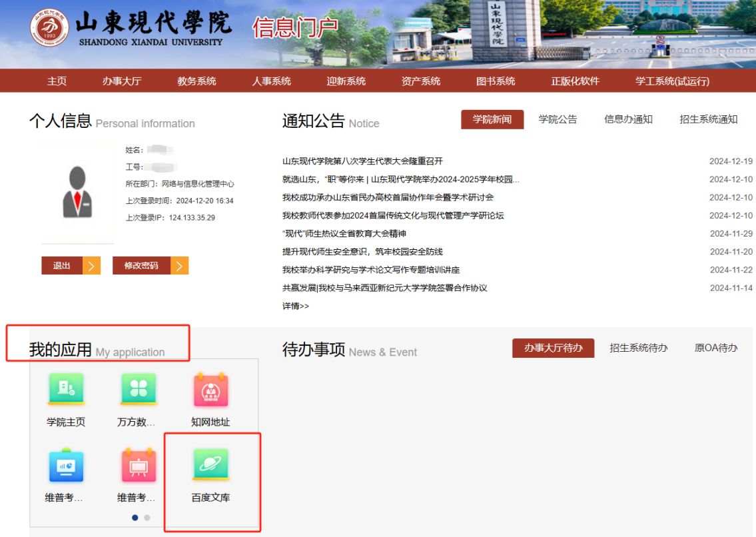Click 资产系统 in the top menu
Screen dimensions: 756x537
tap(421, 81)
